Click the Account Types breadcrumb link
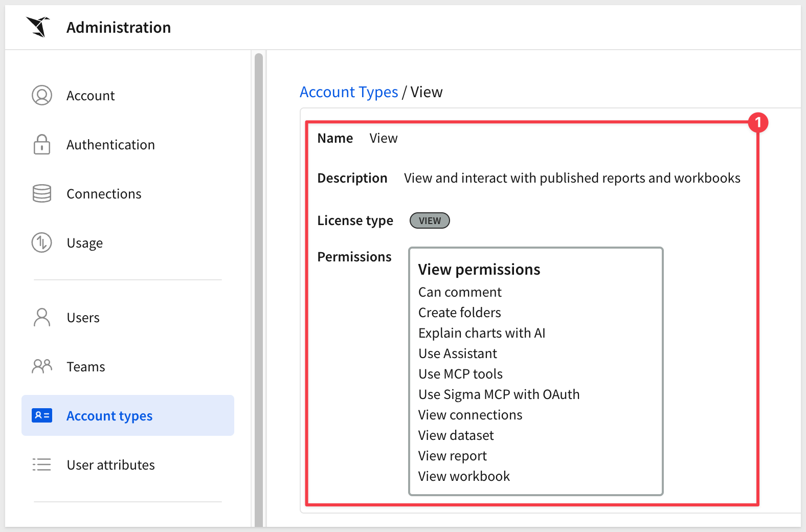The image size is (806, 532). coord(349,92)
